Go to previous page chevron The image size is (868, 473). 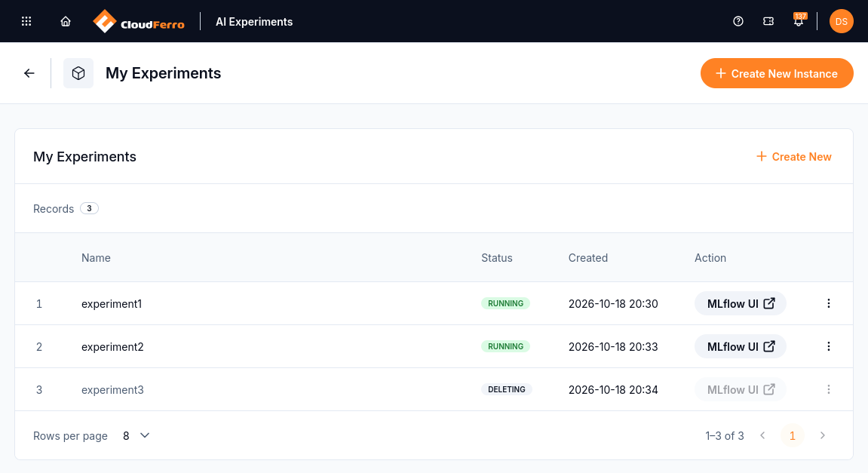pos(762,436)
